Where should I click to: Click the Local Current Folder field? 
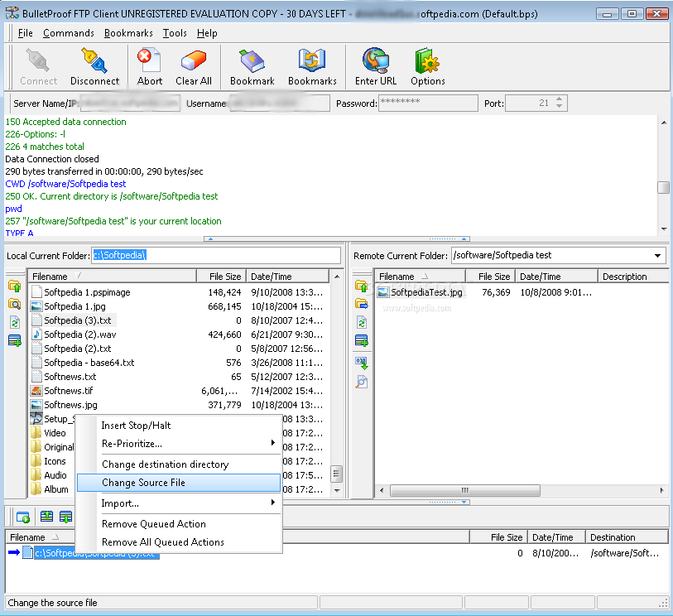[x=216, y=255]
